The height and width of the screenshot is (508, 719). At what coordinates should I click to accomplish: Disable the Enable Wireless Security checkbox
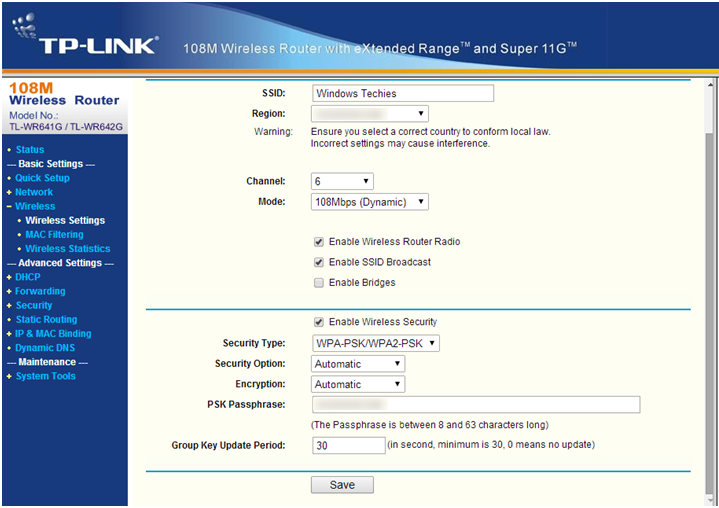tap(319, 322)
